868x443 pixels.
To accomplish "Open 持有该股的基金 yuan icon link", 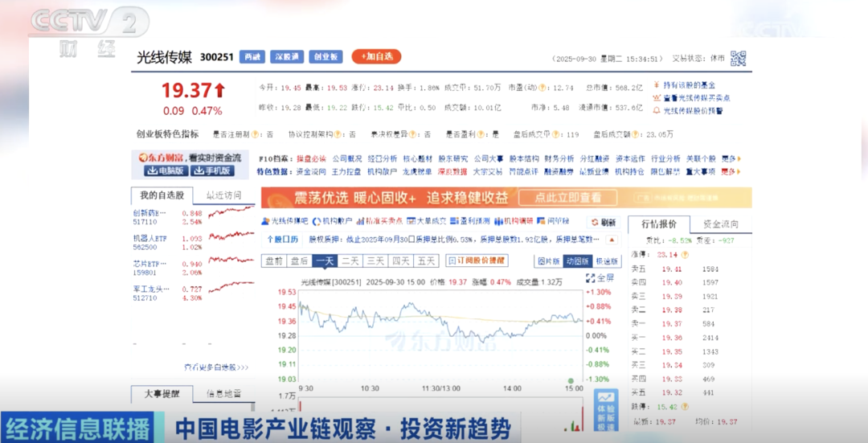I will 657,84.
